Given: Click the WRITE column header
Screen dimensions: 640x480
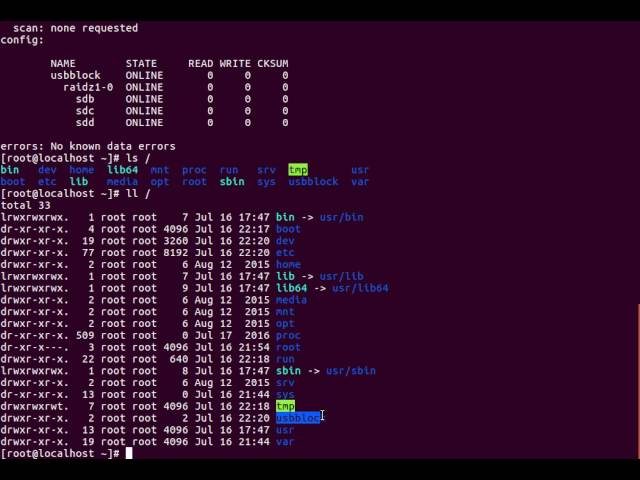Looking at the screenshot, I should coord(235,64).
